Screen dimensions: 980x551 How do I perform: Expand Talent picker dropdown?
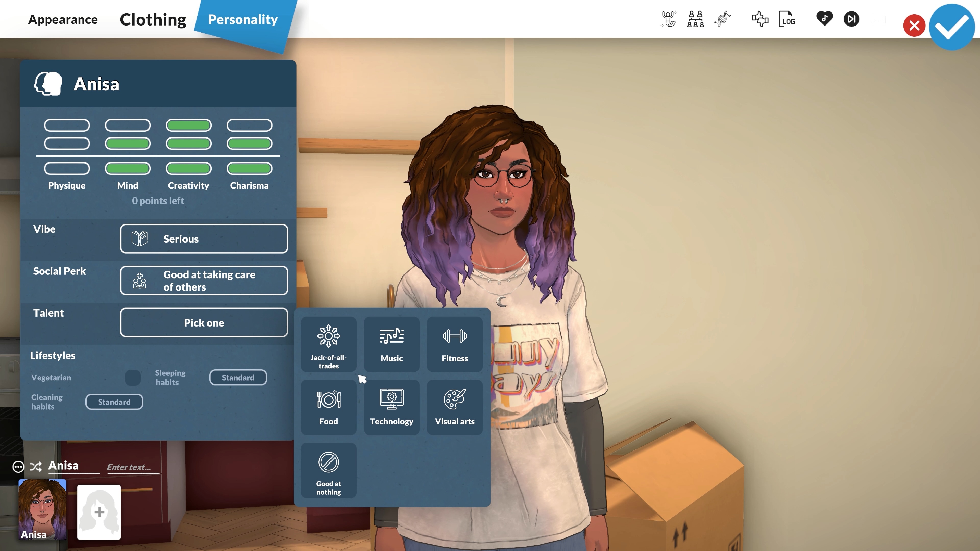click(x=204, y=322)
